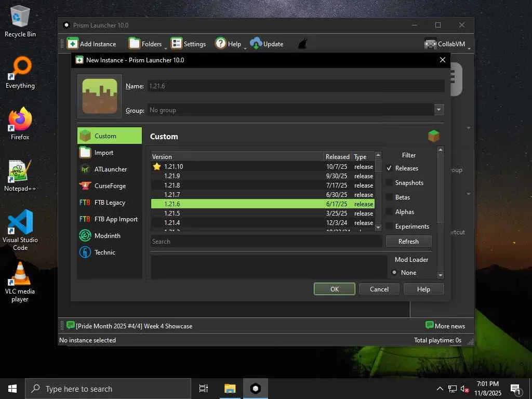Select the FTB Legacy source

(x=109, y=202)
